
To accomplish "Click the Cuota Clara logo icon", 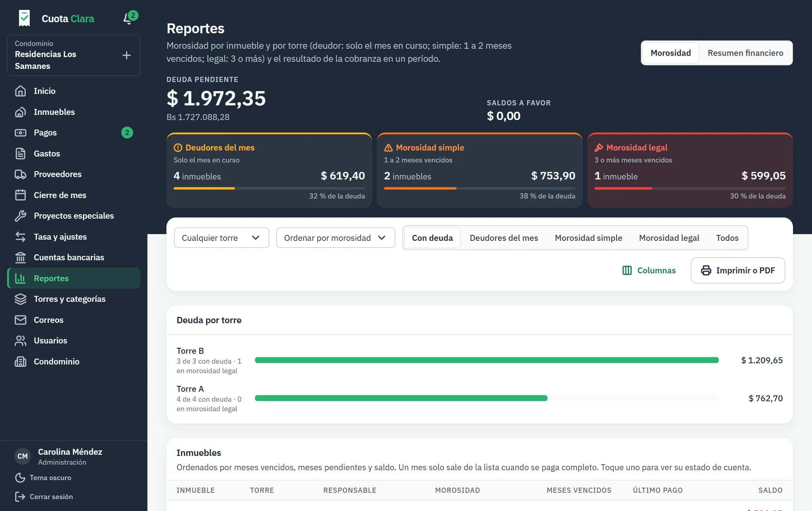I will (x=25, y=18).
